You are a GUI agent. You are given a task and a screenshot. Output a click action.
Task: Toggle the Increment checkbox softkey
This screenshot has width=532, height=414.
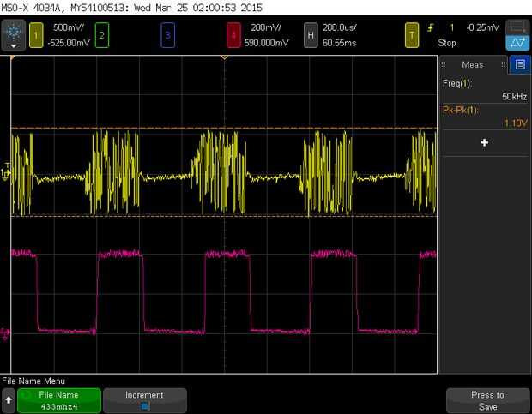coord(145,400)
